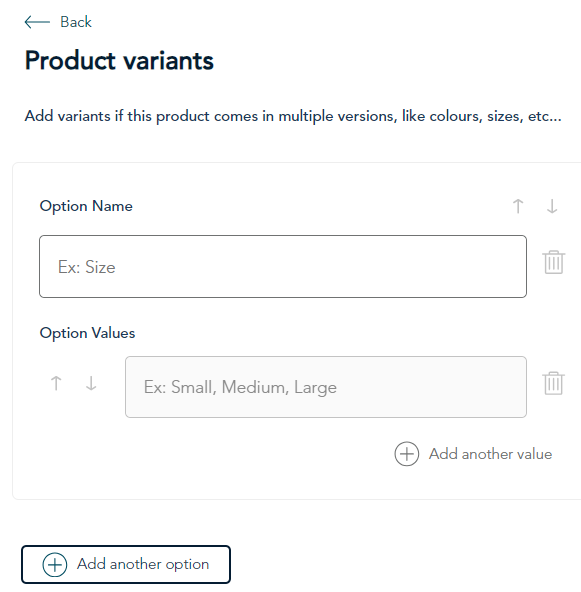The image size is (581, 592).
Task: Click the Add another value text link
Action: click(490, 454)
